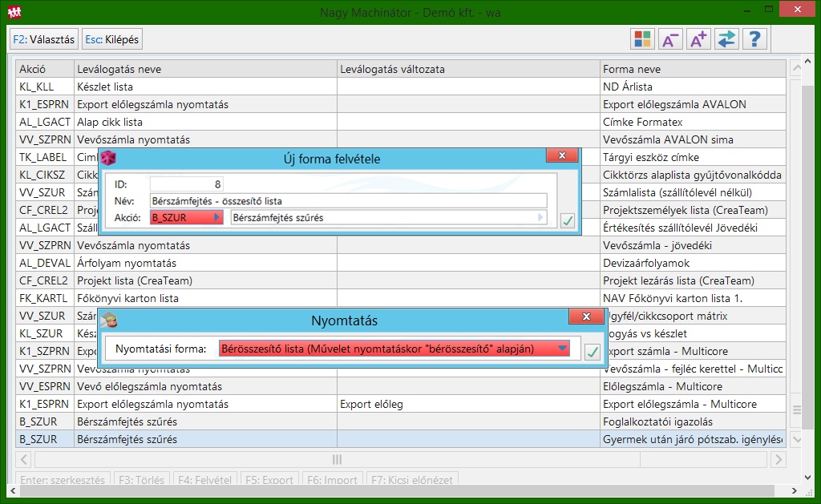Click the Név input field
This screenshot has height=504, width=821.
click(348, 201)
